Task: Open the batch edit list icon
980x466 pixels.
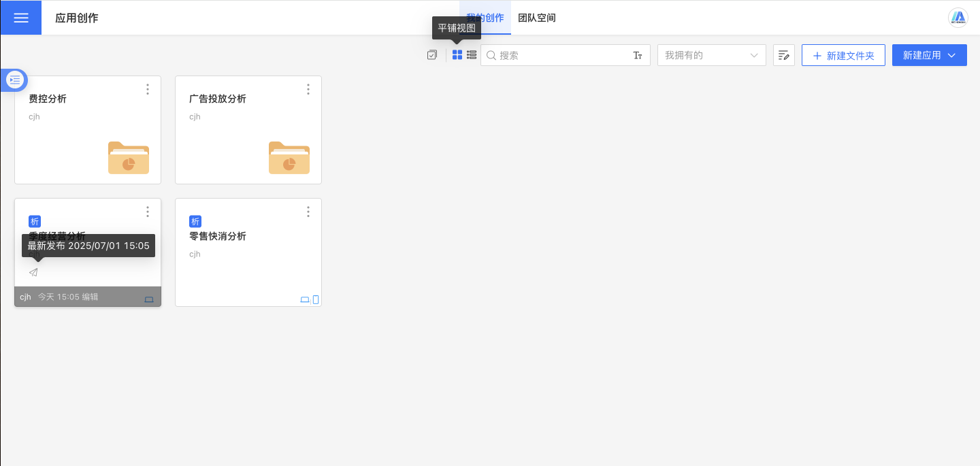Action: tap(784, 56)
